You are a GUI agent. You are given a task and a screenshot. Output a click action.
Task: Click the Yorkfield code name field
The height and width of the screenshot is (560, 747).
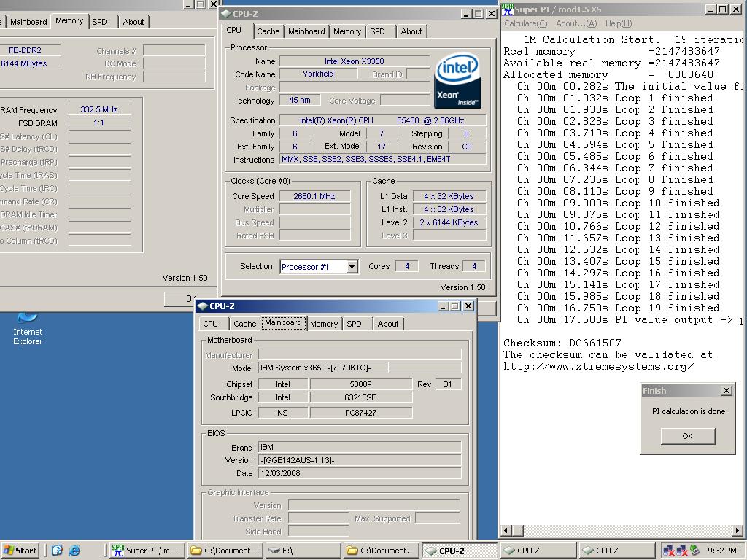[x=318, y=74]
